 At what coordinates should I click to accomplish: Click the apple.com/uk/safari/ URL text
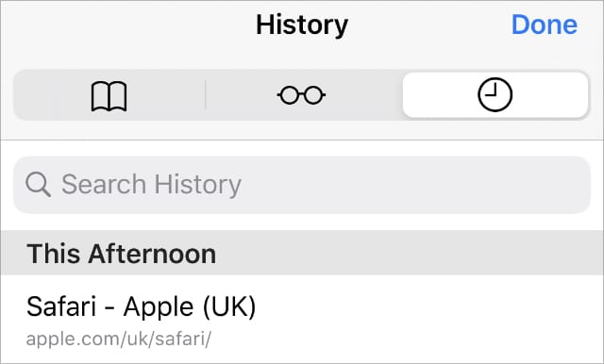(x=119, y=339)
